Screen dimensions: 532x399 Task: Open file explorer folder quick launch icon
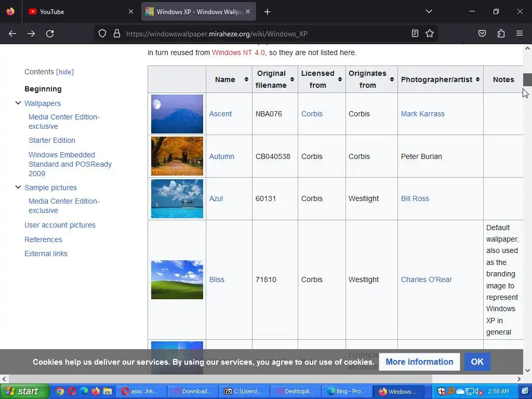(108, 391)
